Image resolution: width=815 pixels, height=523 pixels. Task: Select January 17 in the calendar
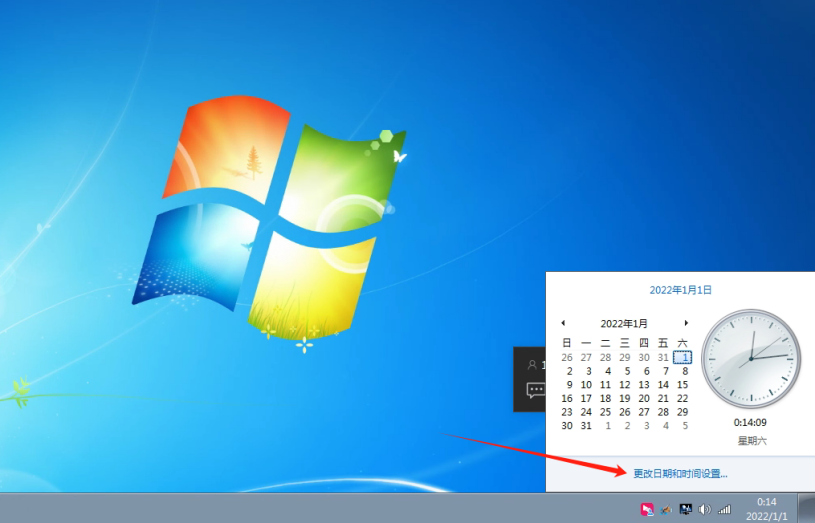(586, 398)
